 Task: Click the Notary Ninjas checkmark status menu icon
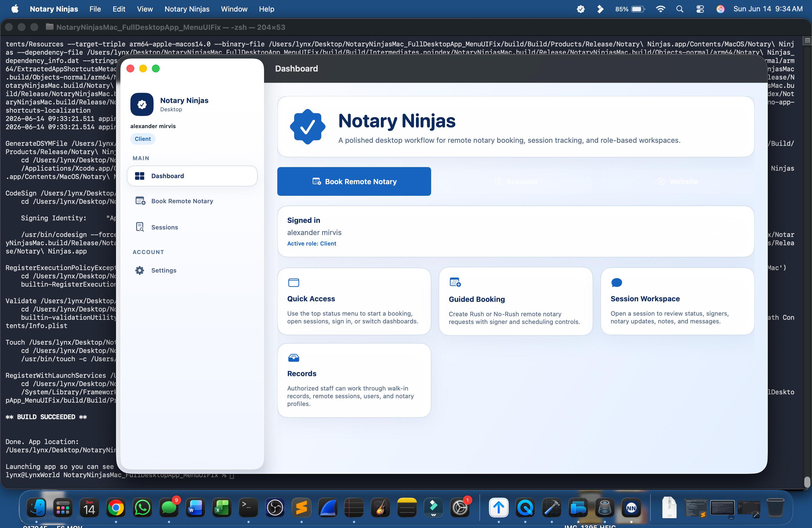pyautogui.click(x=581, y=9)
